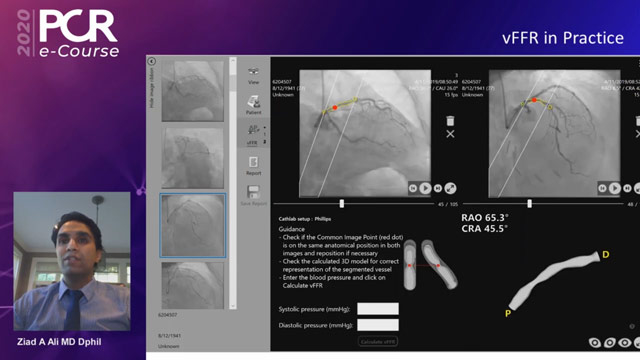Open the View tool in the sidebar

tap(253, 76)
